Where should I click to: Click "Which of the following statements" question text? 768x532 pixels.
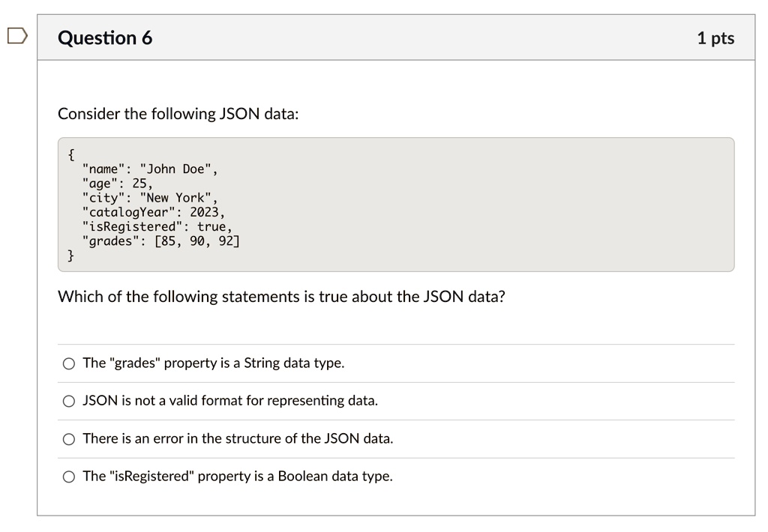(x=281, y=297)
